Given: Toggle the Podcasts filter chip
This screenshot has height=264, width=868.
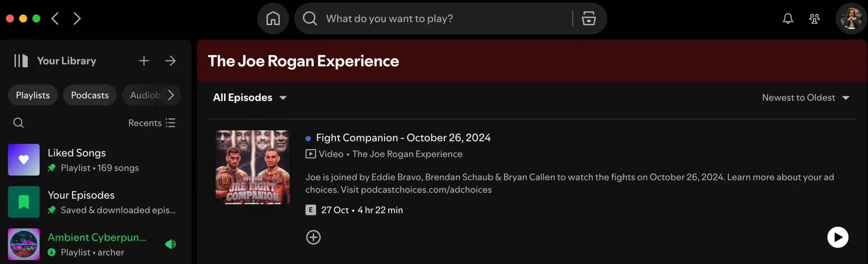Looking at the screenshot, I should point(90,95).
